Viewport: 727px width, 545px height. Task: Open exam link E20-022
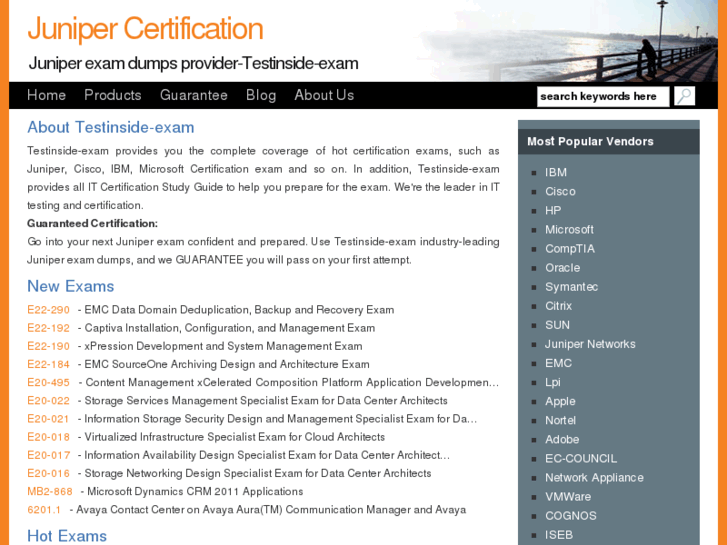[48, 400]
